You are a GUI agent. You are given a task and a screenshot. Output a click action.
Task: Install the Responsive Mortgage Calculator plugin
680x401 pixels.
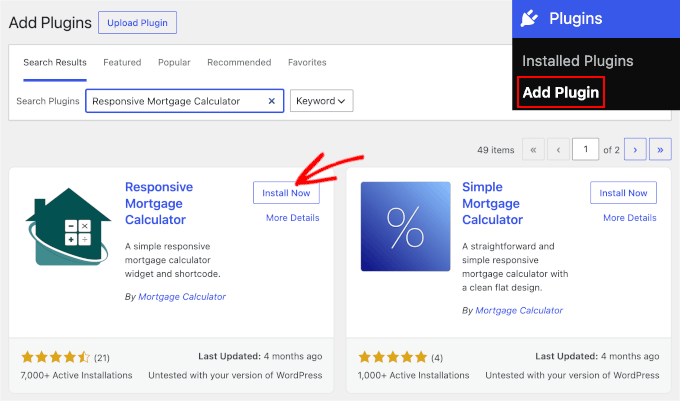point(286,193)
